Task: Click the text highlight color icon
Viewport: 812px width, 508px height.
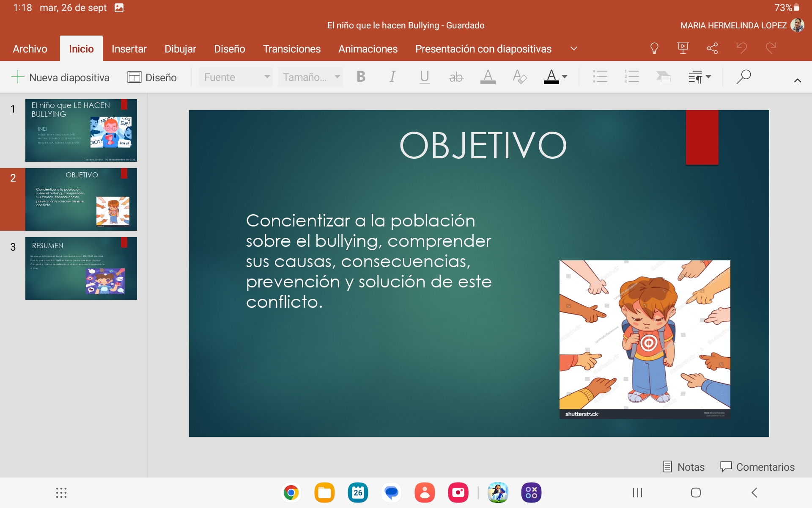Action: (x=488, y=77)
